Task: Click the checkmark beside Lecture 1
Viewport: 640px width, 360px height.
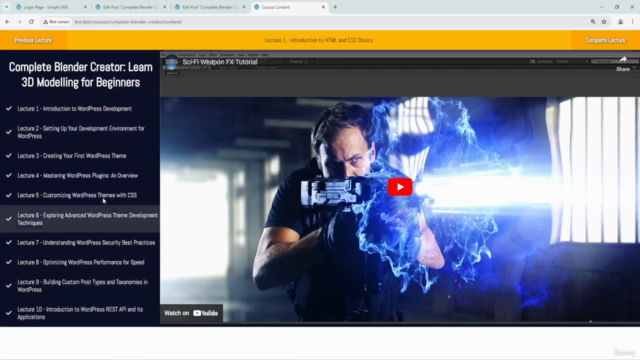Action: 9,109
